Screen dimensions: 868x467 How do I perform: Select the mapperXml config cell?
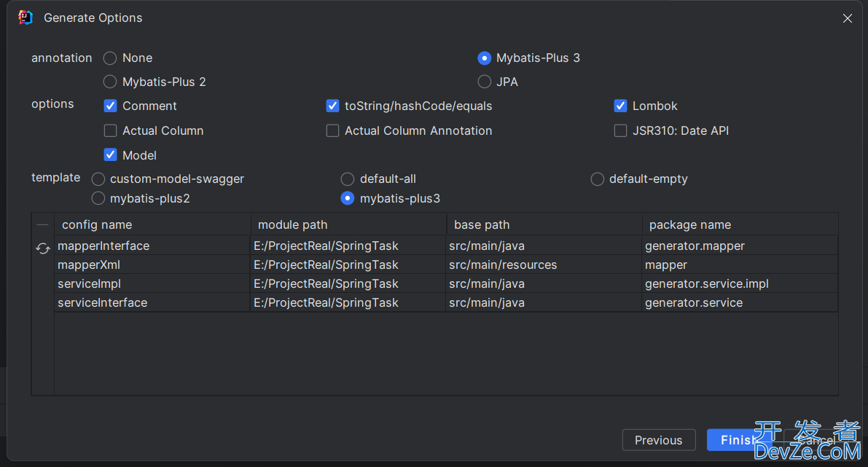click(x=152, y=264)
